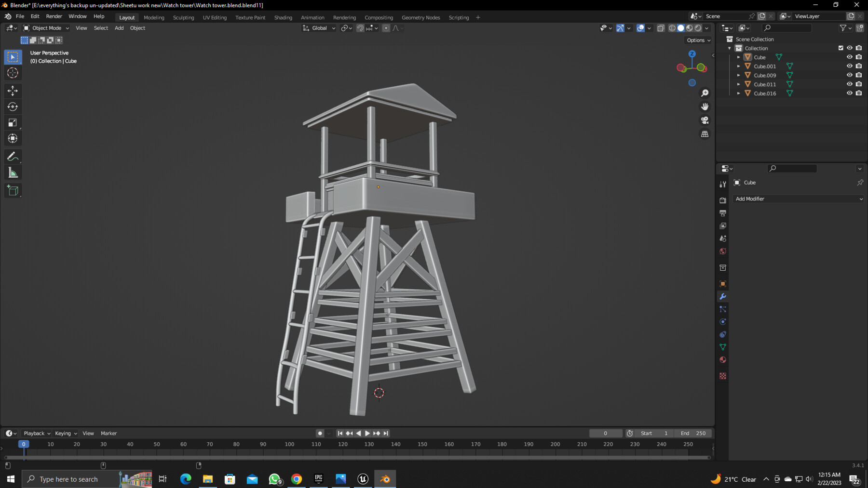Click the Zoom magnifier in viewport sidebar
Viewport: 868px width, 488px height.
[x=705, y=92]
